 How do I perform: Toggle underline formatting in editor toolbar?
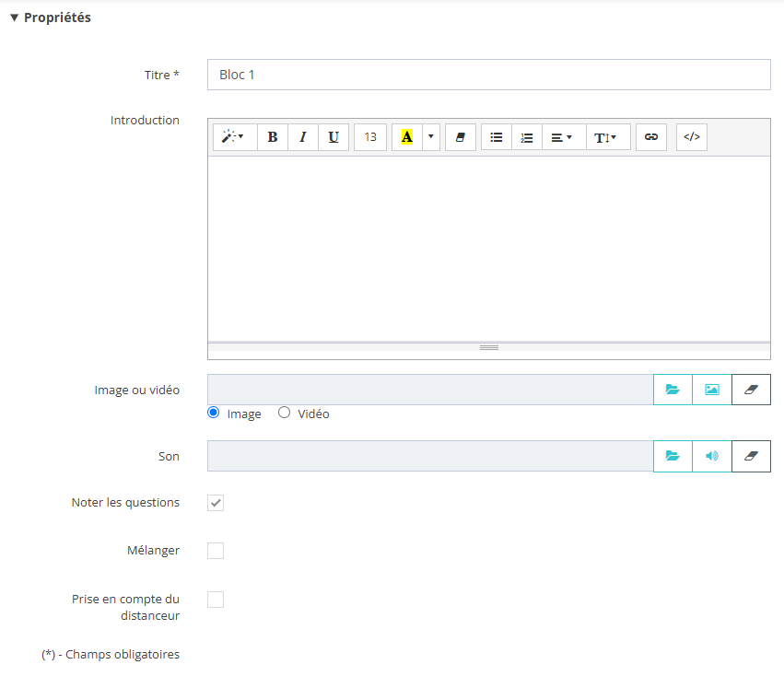(333, 137)
